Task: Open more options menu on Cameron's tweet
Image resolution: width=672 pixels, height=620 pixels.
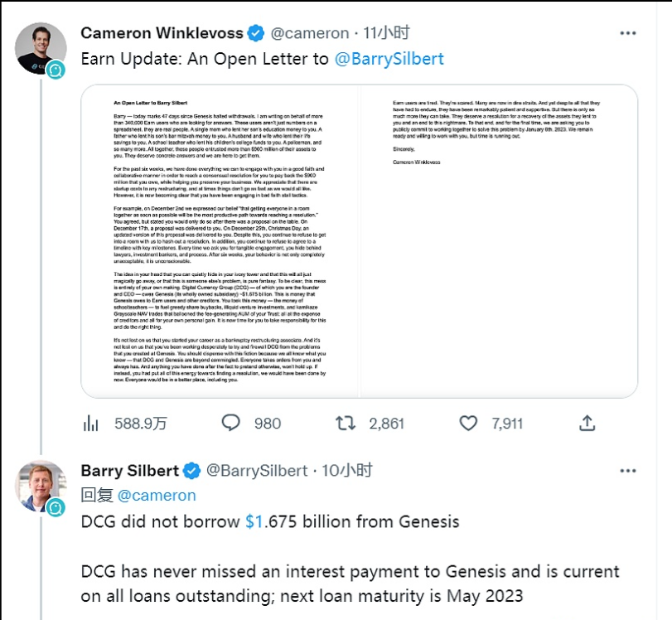Action: (628, 33)
